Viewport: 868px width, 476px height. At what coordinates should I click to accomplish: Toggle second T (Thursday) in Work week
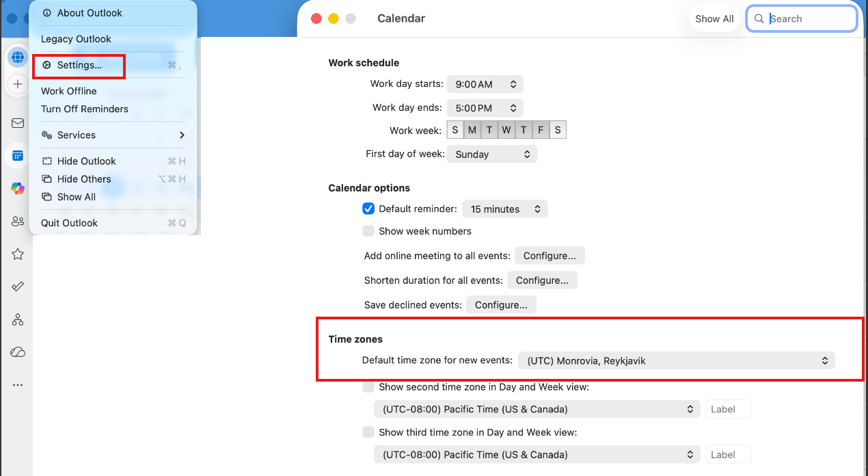pos(524,130)
